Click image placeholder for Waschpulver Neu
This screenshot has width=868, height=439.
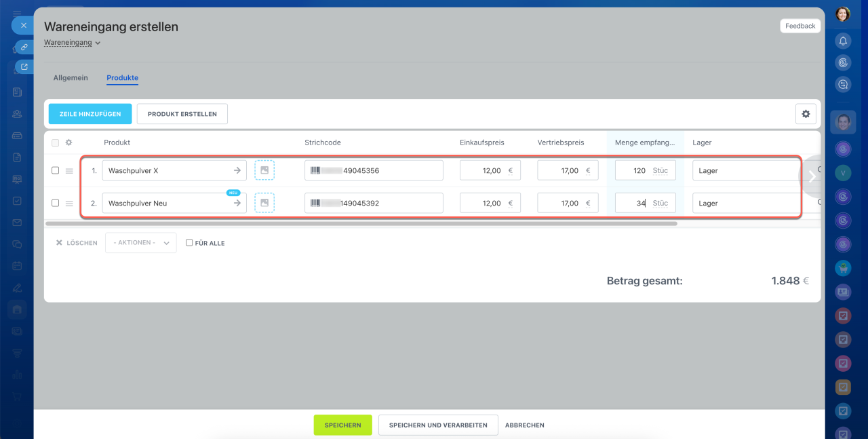[x=264, y=203]
